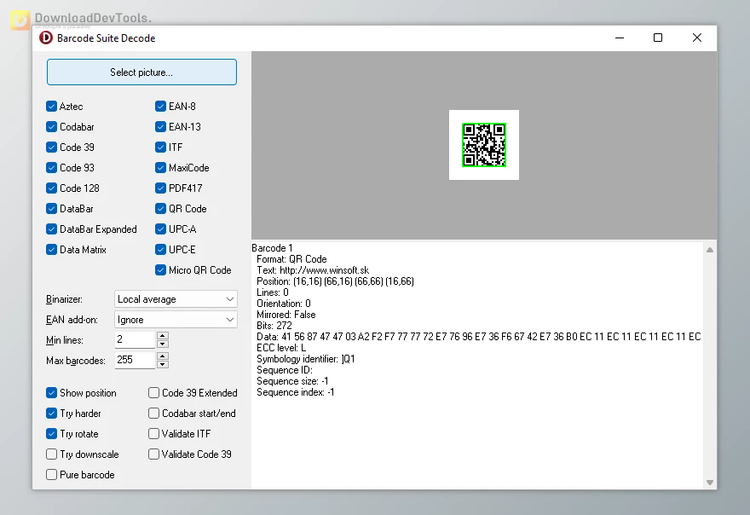
Task: Click the 'Lines: 0' result line
Action: [x=273, y=292]
